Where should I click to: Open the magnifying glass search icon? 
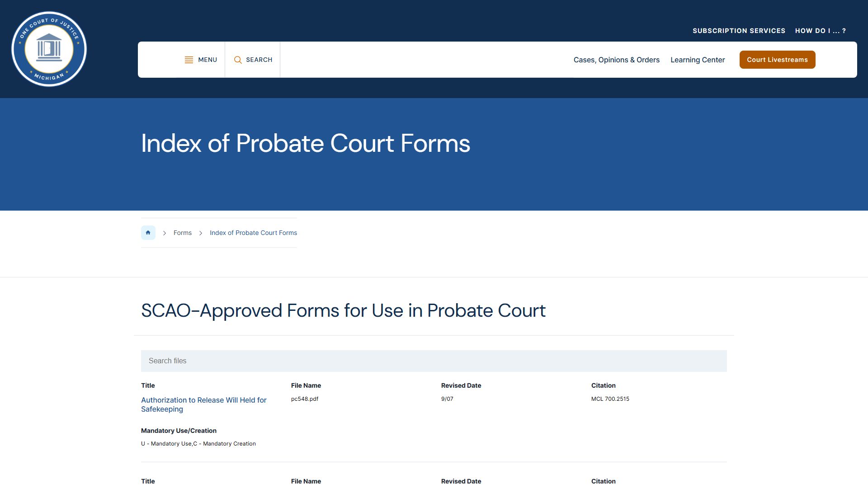coord(238,60)
